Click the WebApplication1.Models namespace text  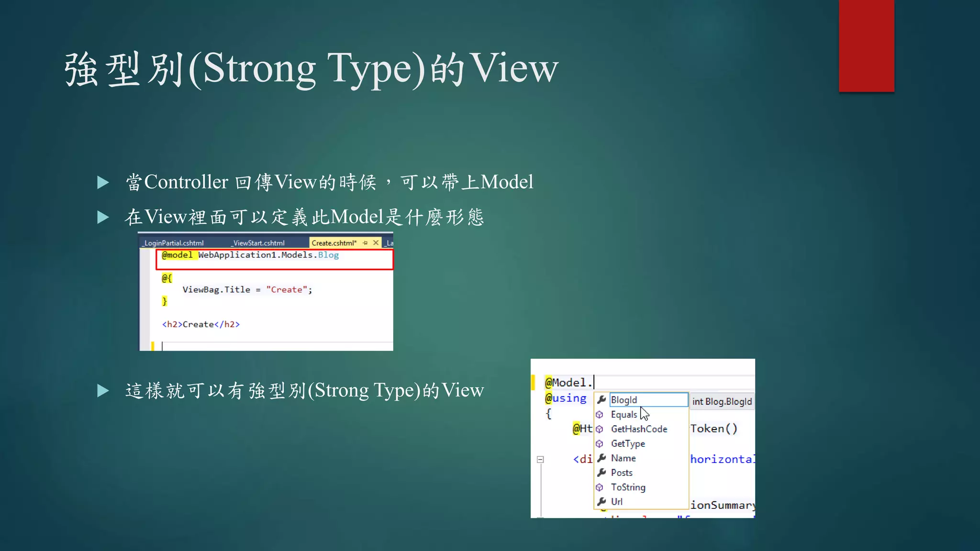click(256, 255)
